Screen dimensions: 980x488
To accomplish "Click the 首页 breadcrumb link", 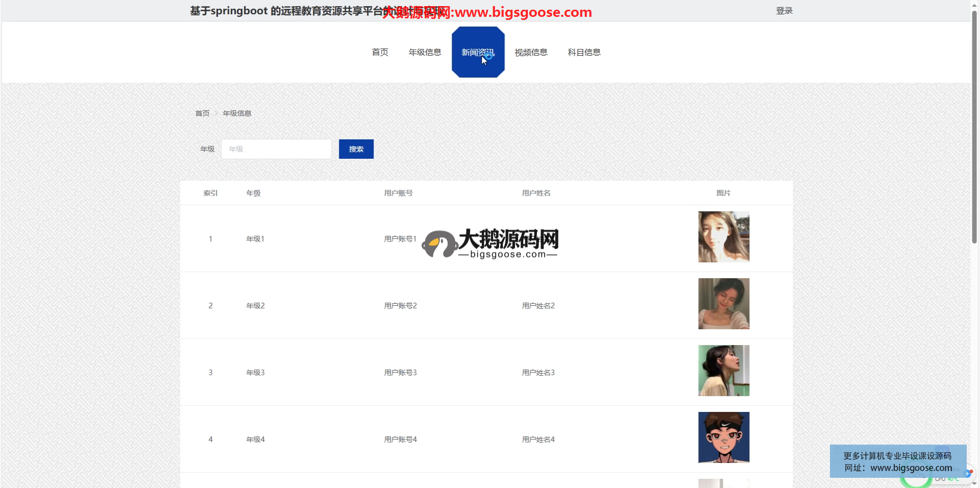I will 202,113.
